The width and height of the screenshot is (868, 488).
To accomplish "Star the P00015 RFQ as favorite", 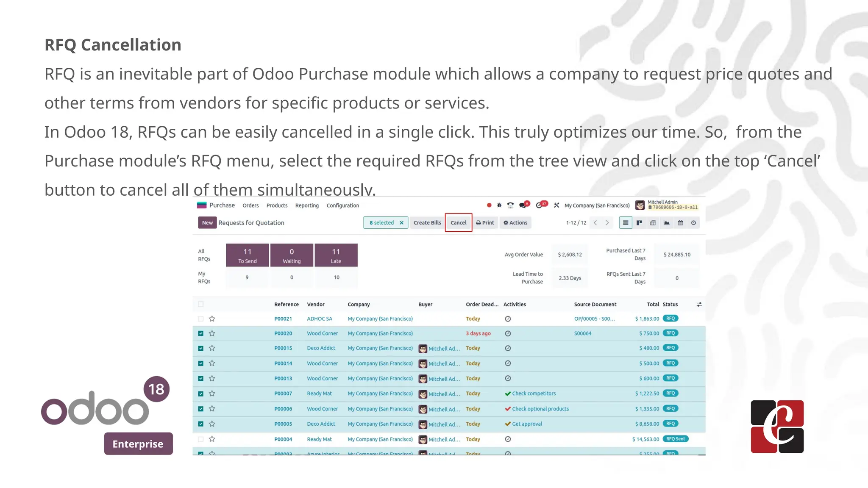I will click(x=212, y=348).
